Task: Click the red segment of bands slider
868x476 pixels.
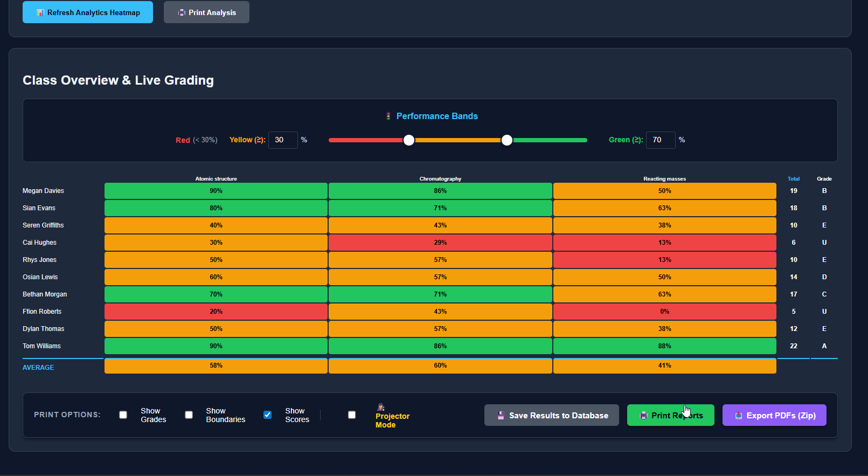Action: [366, 140]
